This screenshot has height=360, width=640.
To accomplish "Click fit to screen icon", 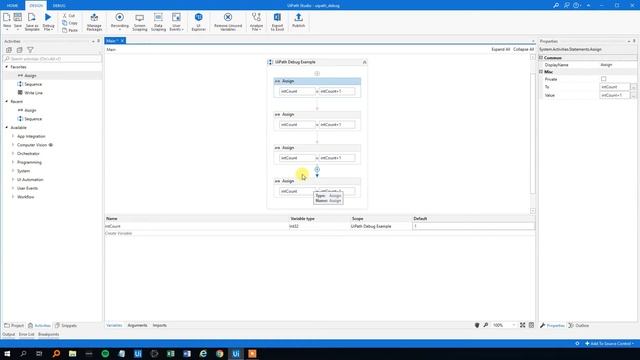I will [522, 325].
